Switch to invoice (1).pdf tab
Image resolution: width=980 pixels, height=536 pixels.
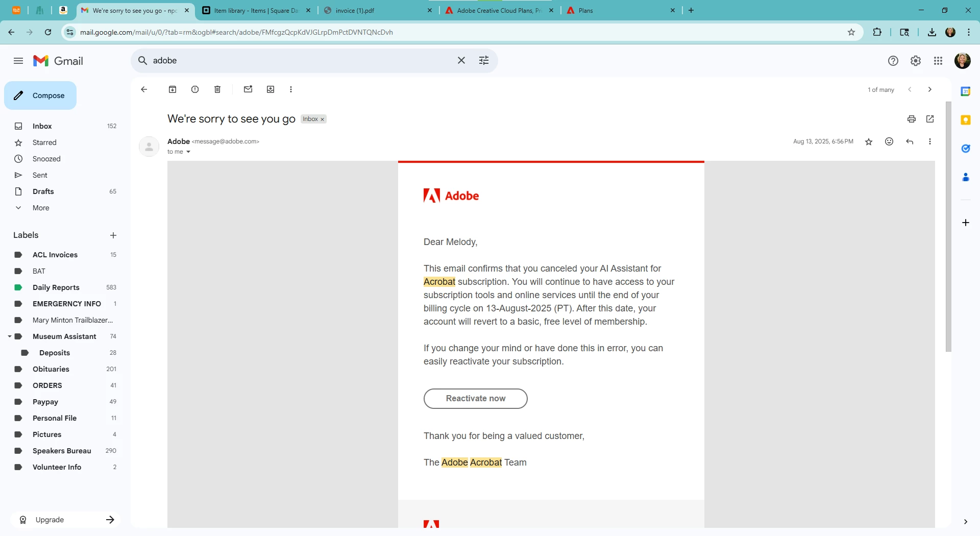378,10
